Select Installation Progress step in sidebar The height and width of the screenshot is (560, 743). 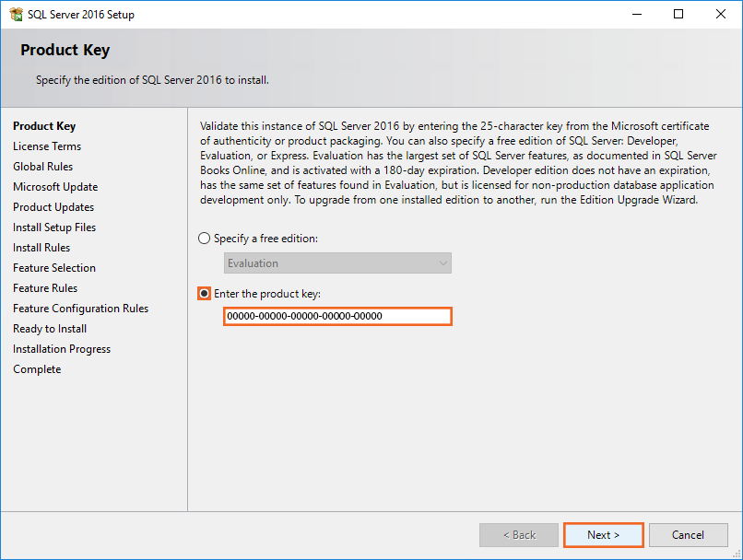point(62,349)
